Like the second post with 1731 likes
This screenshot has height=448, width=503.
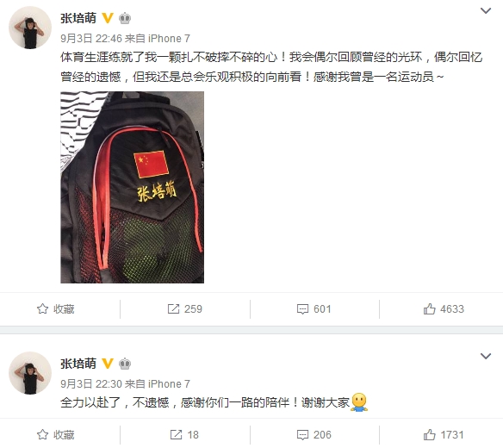444,435
